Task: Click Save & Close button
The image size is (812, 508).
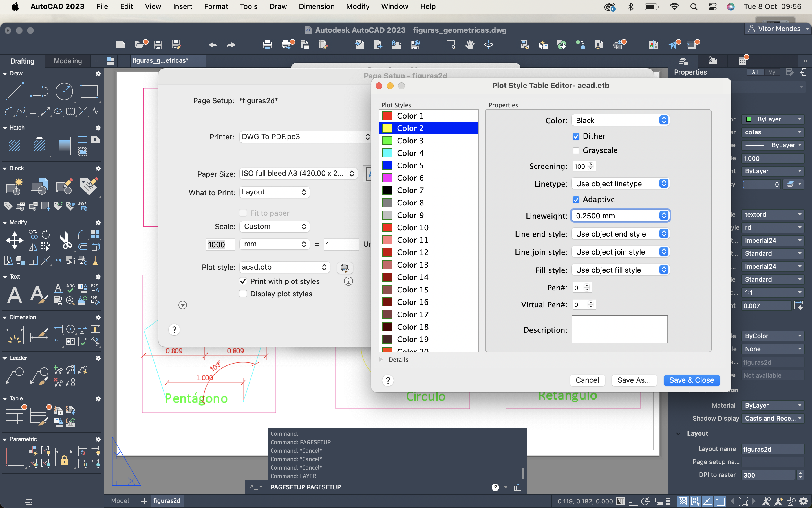Action: [x=692, y=380]
